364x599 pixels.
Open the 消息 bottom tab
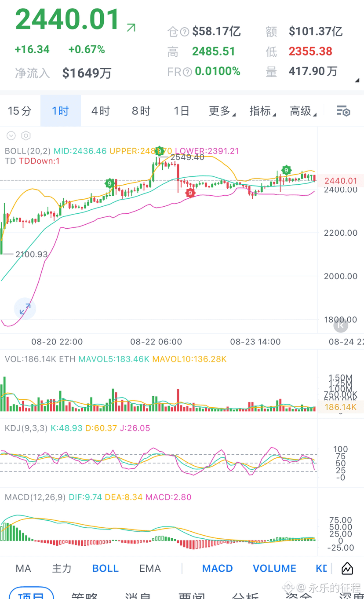coord(138,595)
